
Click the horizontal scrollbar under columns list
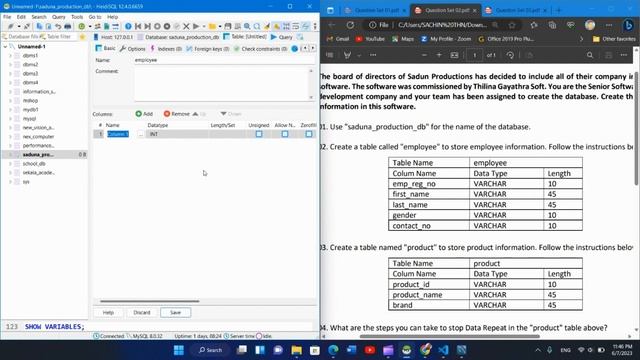(x=150, y=301)
